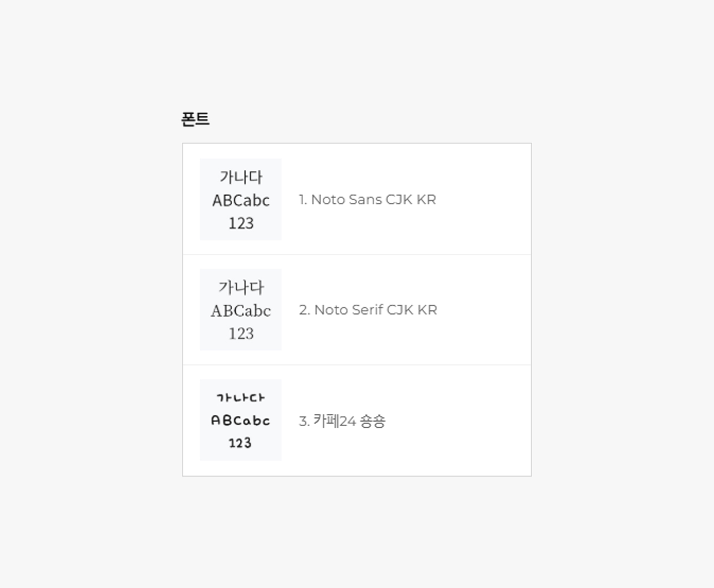This screenshot has height=588, width=714.
Task: Click 123 sample in Noto Serif preview
Action: pos(241,333)
